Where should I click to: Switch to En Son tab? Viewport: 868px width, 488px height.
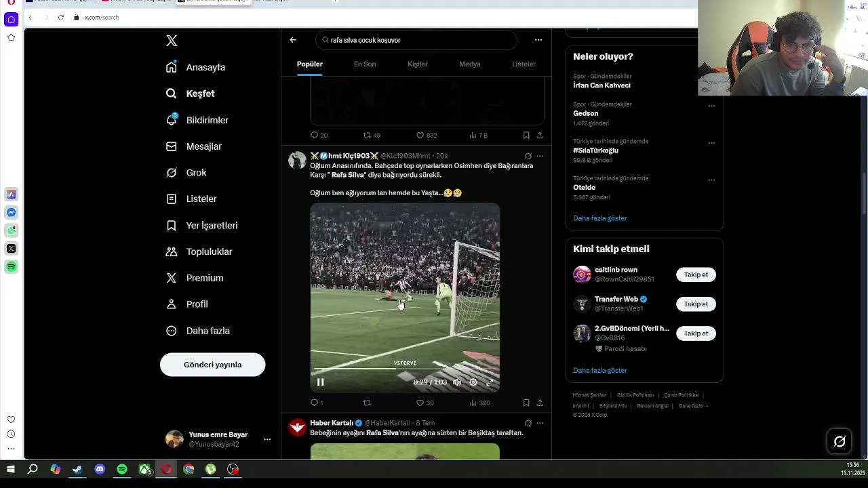click(365, 64)
